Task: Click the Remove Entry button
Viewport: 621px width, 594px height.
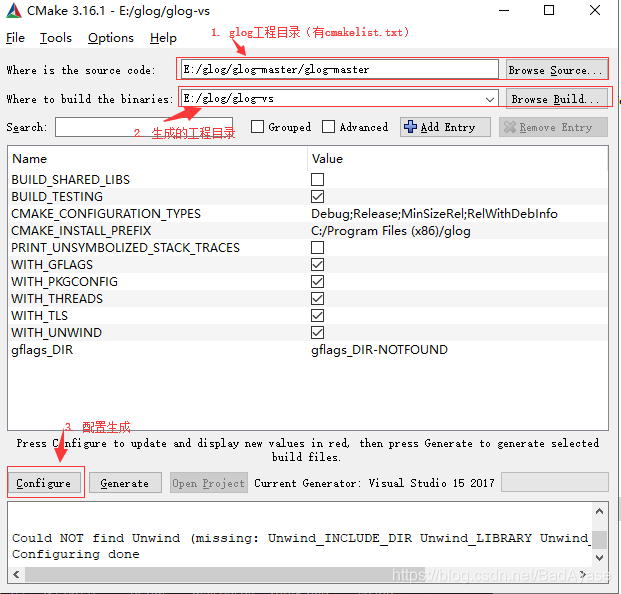Action: click(553, 127)
